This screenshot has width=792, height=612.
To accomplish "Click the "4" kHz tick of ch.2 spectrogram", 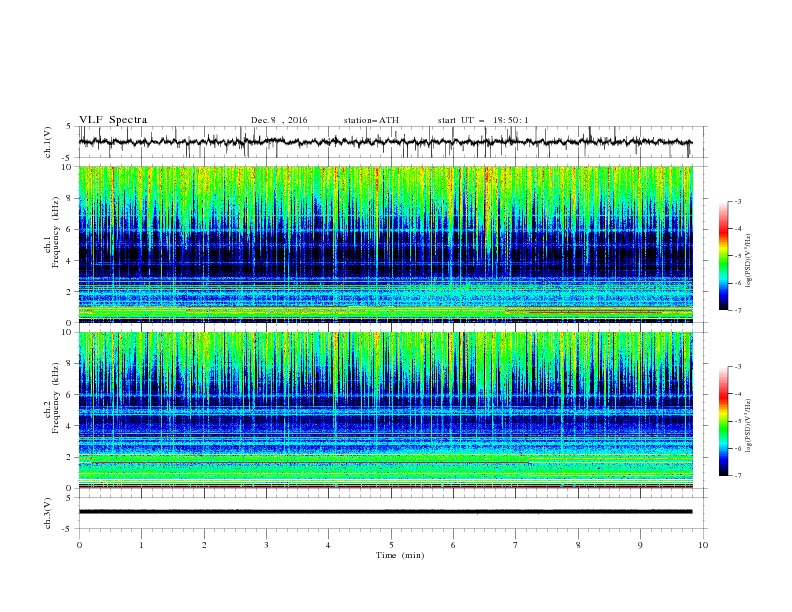I will tap(71, 426).
